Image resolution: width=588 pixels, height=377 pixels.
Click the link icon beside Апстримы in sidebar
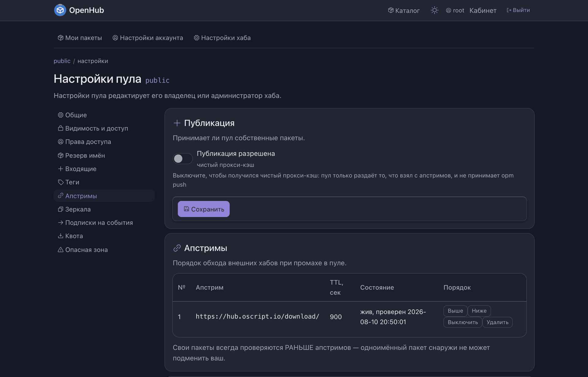pyautogui.click(x=61, y=196)
